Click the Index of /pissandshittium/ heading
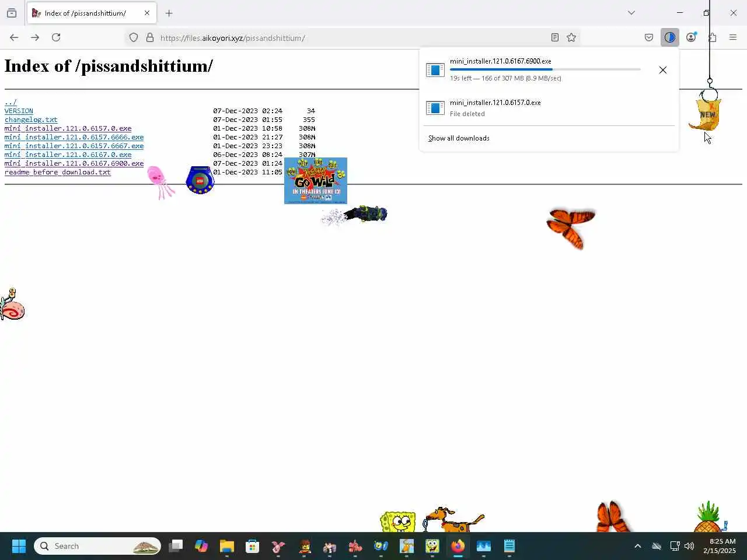 109,66
